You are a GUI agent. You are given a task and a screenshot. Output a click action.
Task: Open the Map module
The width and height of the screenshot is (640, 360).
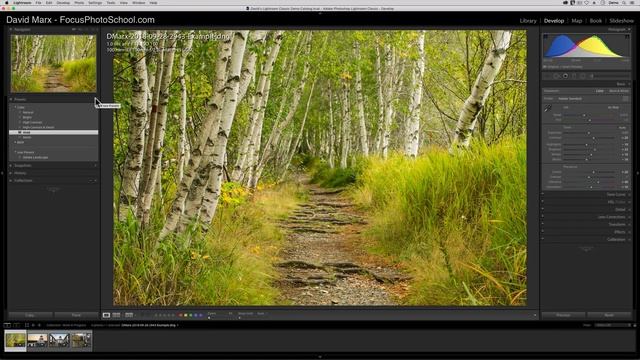(576, 21)
